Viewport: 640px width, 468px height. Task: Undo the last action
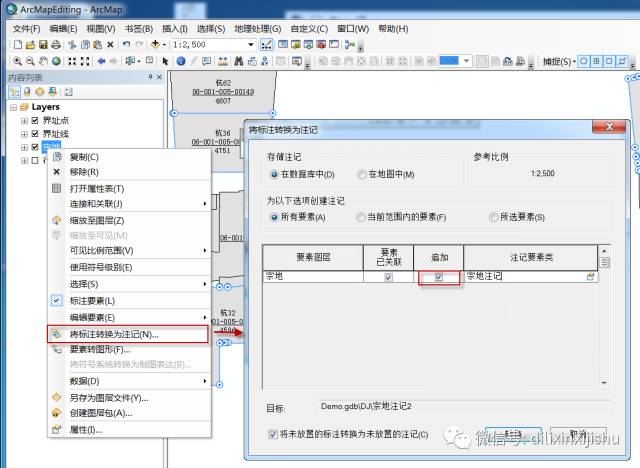pos(126,44)
